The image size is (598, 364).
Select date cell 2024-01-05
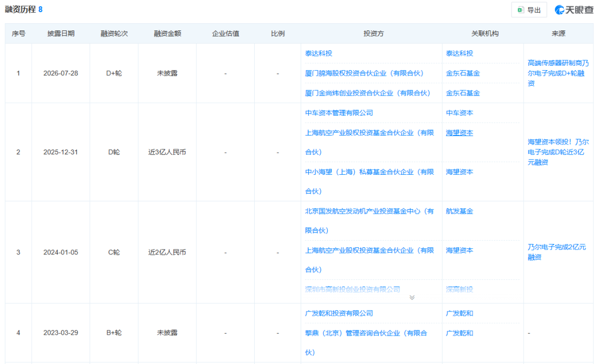click(x=61, y=252)
